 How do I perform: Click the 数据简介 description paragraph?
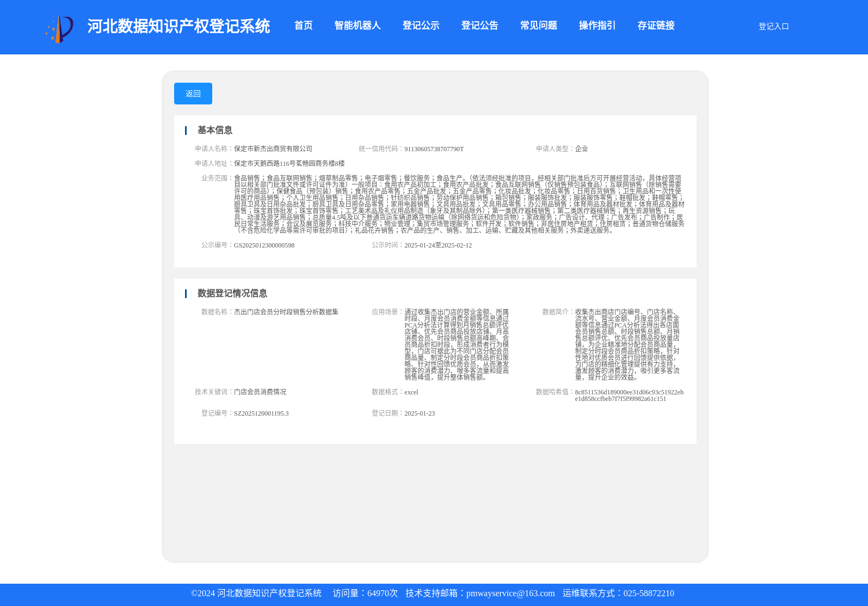click(627, 344)
